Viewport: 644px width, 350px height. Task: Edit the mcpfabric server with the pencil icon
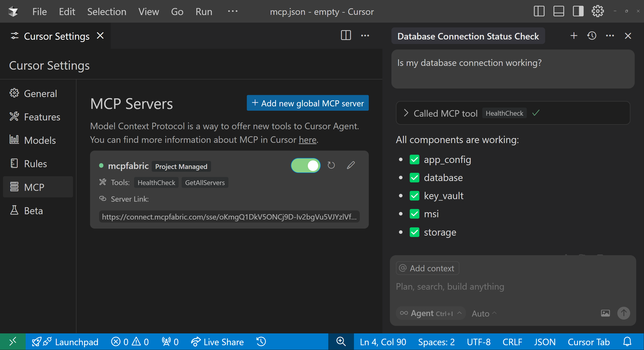point(351,165)
